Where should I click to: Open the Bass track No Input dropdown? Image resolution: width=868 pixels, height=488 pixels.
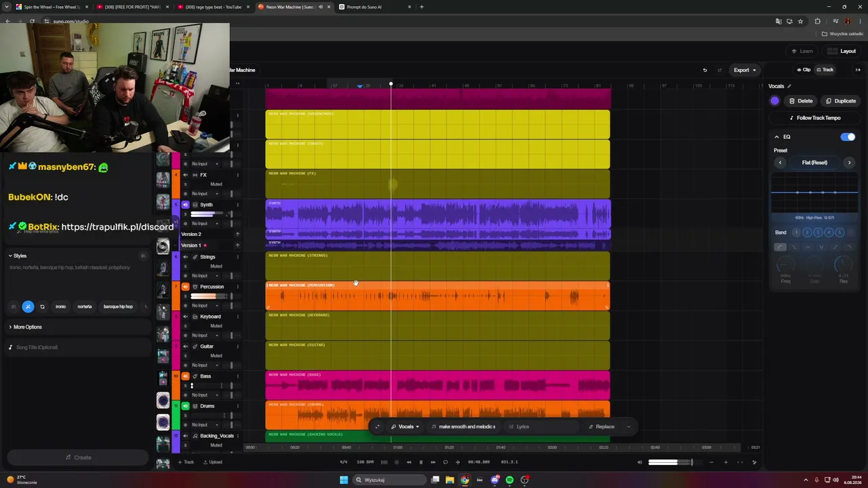pyautogui.click(x=205, y=395)
